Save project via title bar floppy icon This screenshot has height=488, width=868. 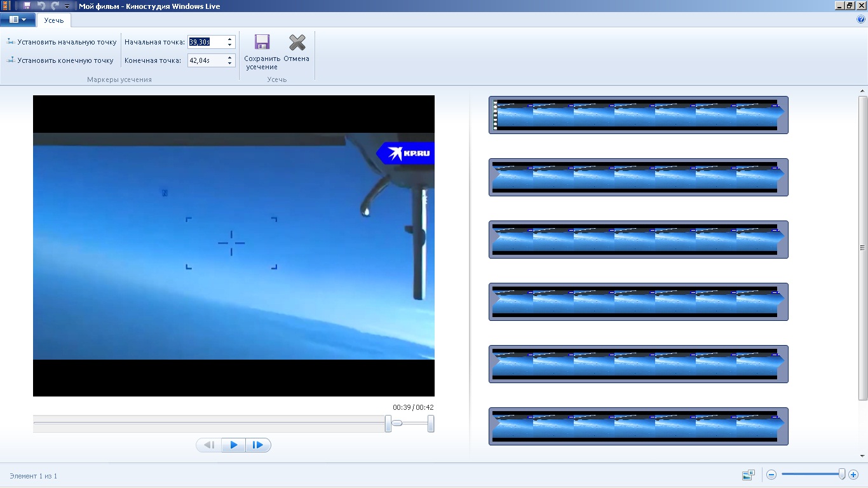tap(27, 6)
